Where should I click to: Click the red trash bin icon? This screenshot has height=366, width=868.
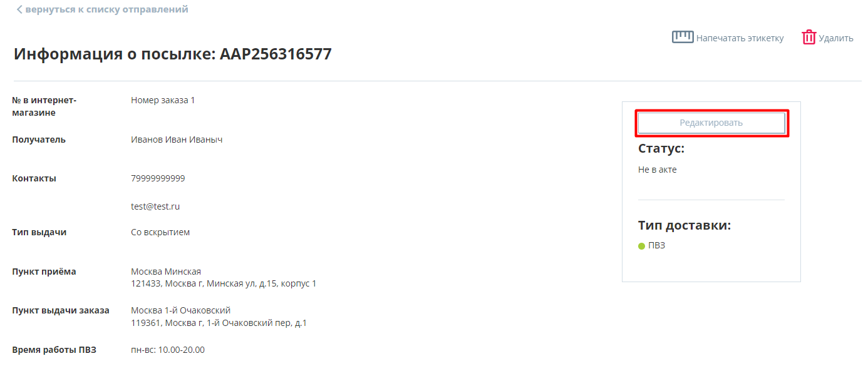pos(809,38)
